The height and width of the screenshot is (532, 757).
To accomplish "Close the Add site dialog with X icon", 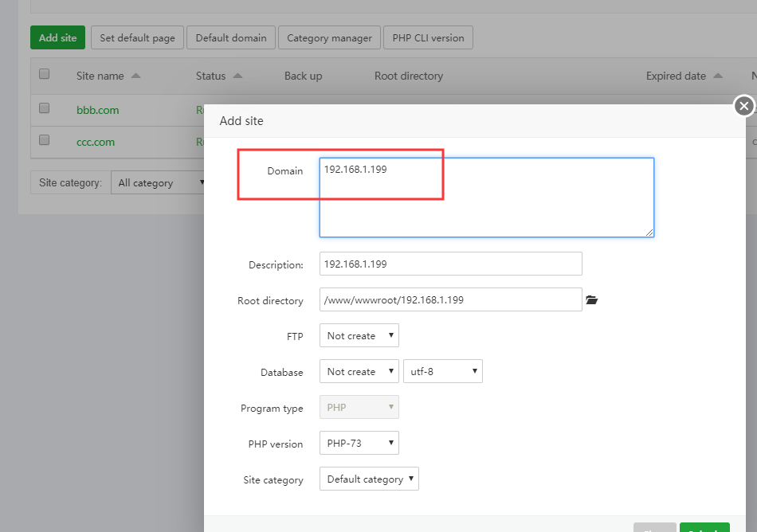I will tap(743, 106).
